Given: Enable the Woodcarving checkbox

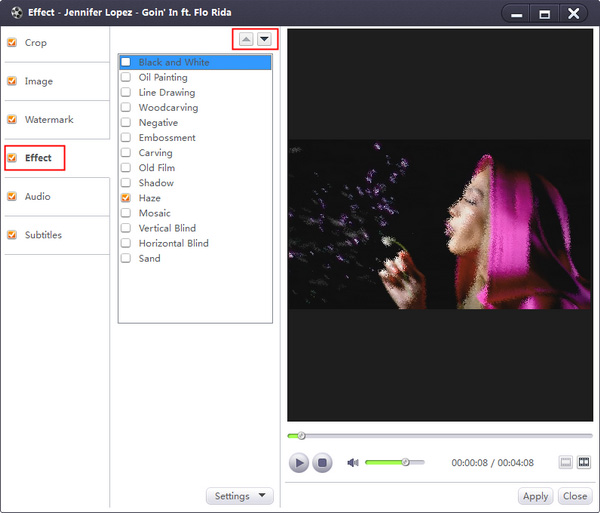Looking at the screenshot, I should (x=126, y=107).
